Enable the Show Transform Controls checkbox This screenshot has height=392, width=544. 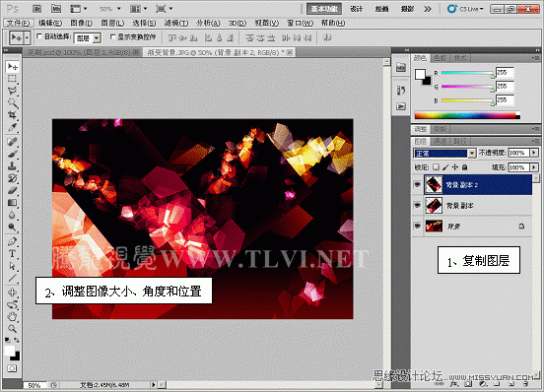click(112, 36)
